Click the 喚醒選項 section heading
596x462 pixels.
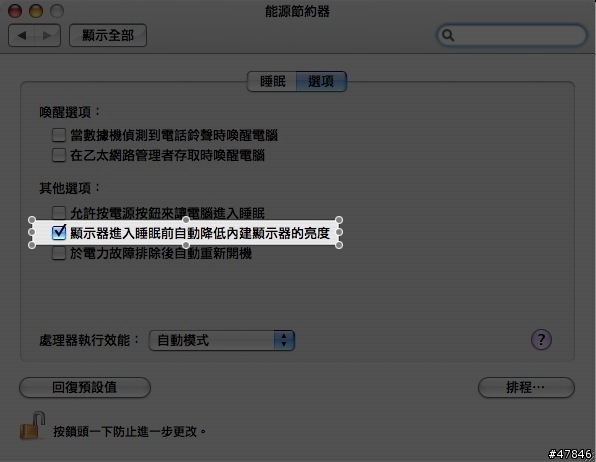pyautogui.click(x=70, y=112)
